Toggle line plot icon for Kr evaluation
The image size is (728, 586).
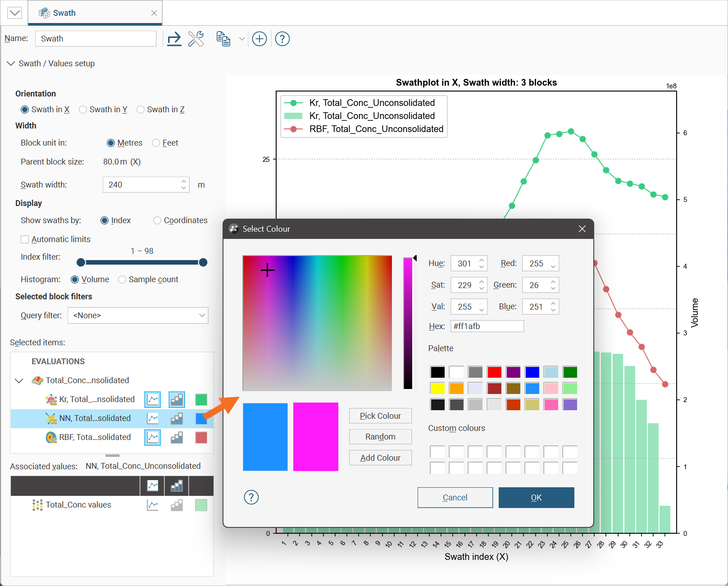pyautogui.click(x=153, y=399)
